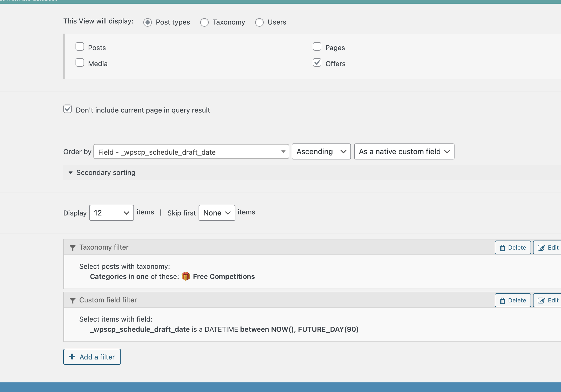Screen dimensions: 561x392
Task: Open the Ascending sort direction dropdown
Action: click(321, 151)
